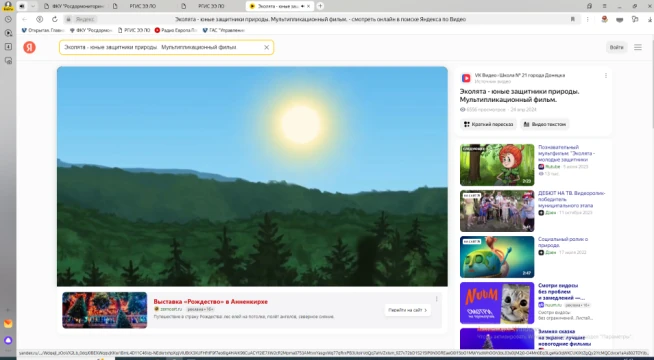
Task: Open the Выставка Рождество в Анненкирхе ad title
Action: click(211, 302)
